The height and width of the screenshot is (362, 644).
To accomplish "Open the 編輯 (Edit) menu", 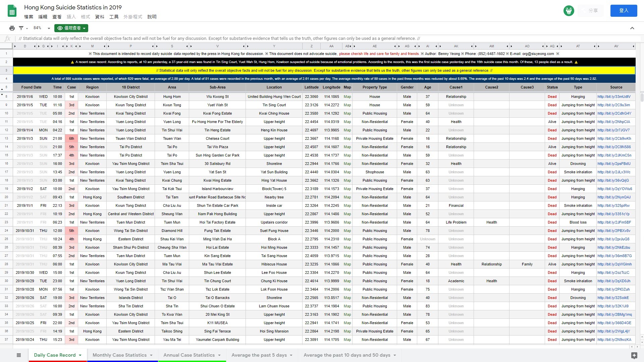I will 43,17.
